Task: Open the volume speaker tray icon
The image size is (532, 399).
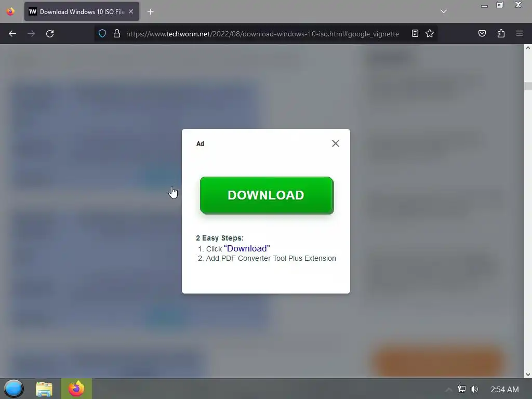Action: [474, 389]
